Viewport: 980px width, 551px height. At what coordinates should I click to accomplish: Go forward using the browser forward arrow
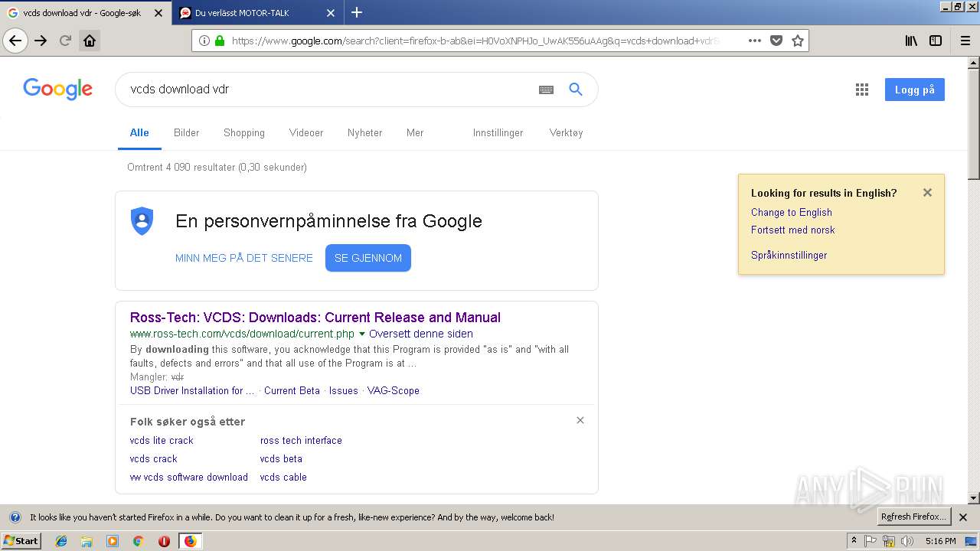tap(41, 41)
